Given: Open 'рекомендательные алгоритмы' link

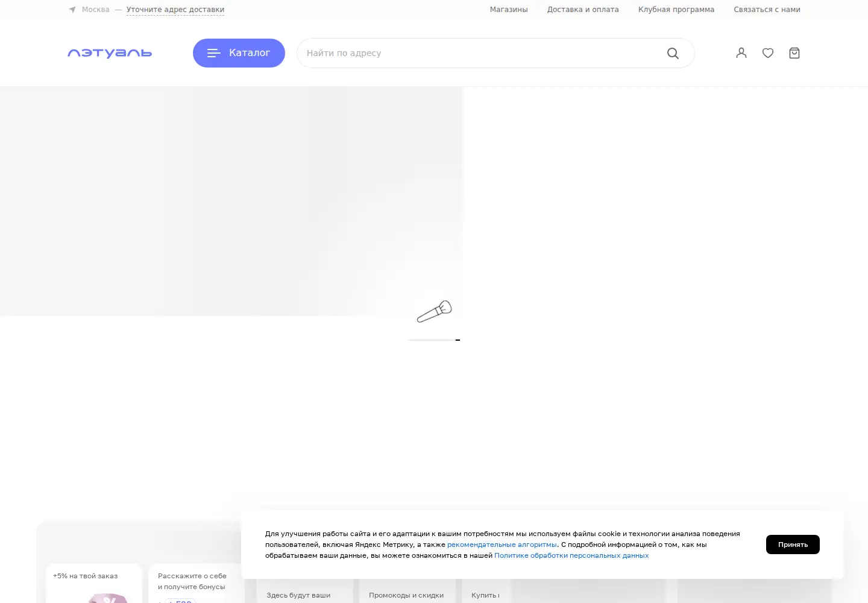Looking at the screenshot, I should click(502, 545).
